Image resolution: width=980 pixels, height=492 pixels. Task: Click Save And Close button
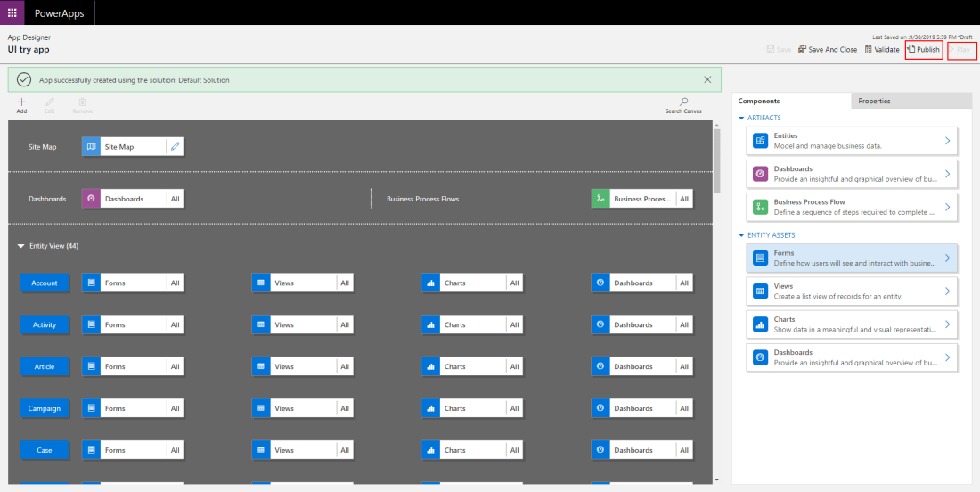click(828, 50)
